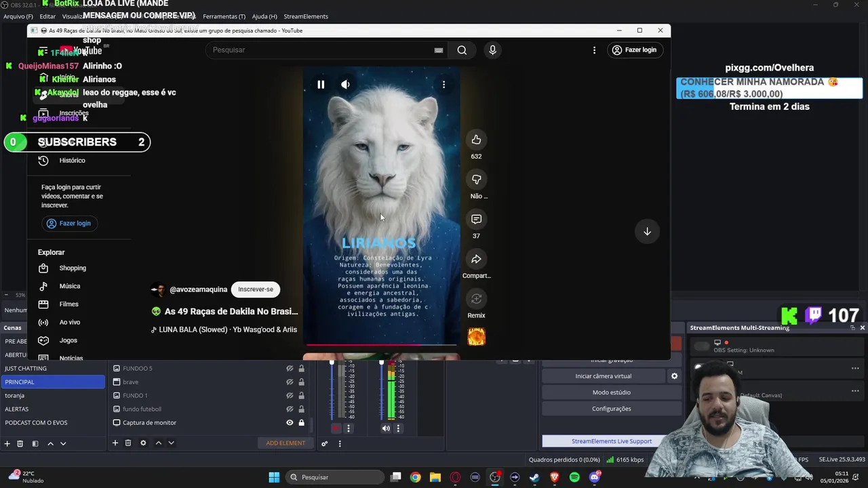
Task: Open OBS Editar menu
Action: (x=47, y=16)
